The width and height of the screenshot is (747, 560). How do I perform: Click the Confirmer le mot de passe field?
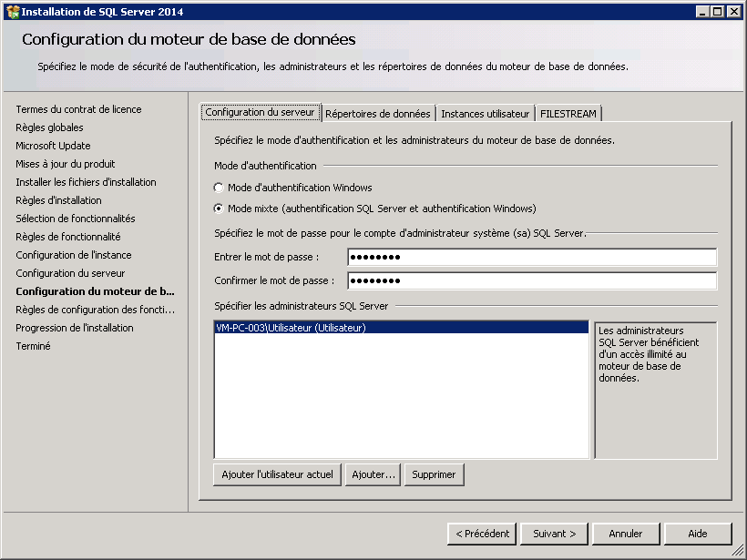(531, 280)
